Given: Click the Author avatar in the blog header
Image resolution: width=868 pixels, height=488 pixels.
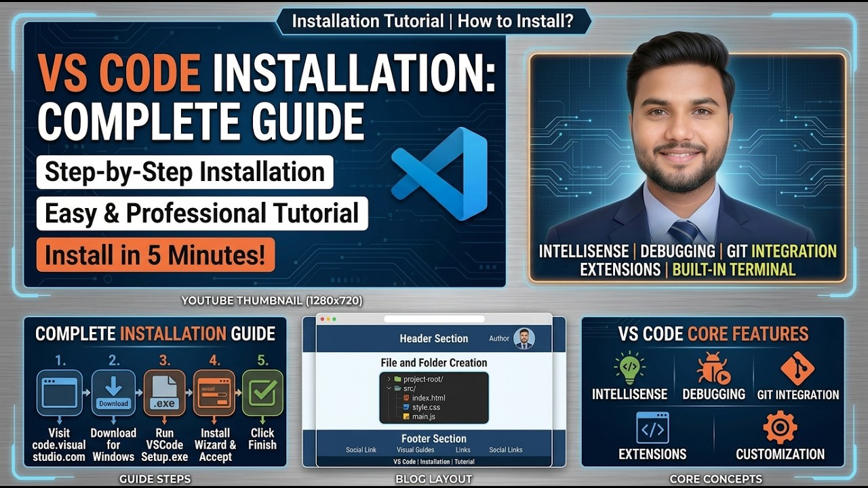Looking at the screenshot, I should 524,338.
